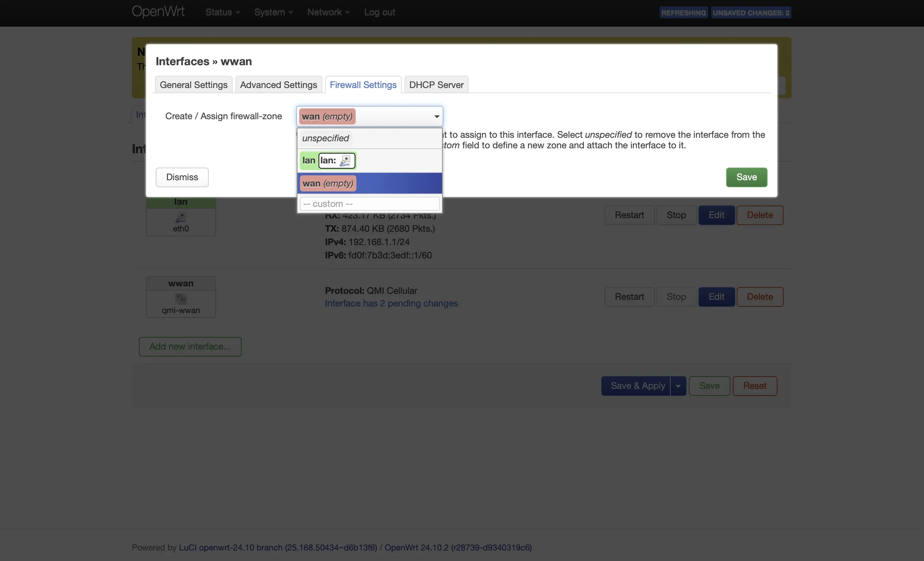
Task: Select the unspecified zone option
Action: click(369, 138)
